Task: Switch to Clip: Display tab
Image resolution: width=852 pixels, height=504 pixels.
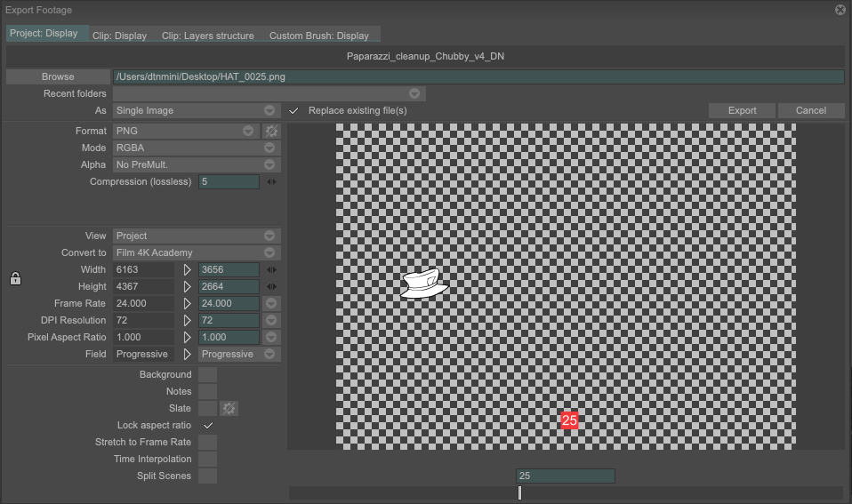Action: pos(119,36)
